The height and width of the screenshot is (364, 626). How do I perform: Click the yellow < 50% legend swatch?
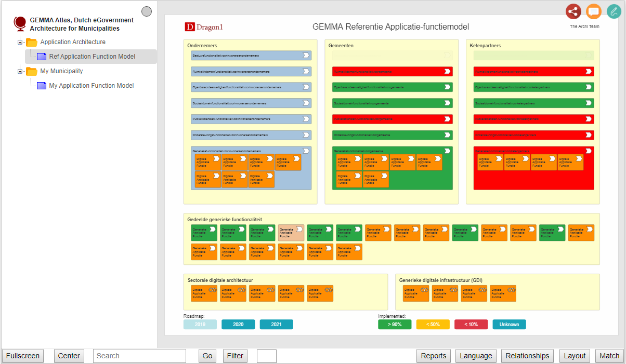point(433,325)
